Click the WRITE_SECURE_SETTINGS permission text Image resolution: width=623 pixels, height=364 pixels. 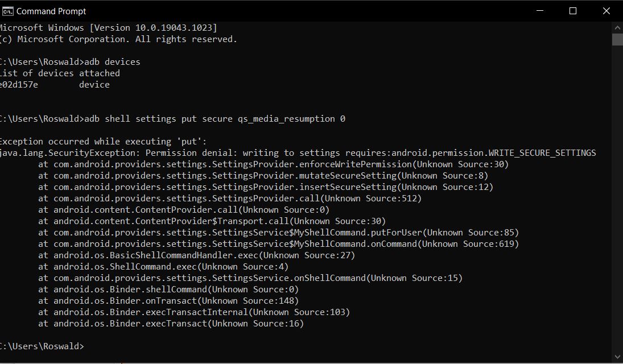(542, 153)
